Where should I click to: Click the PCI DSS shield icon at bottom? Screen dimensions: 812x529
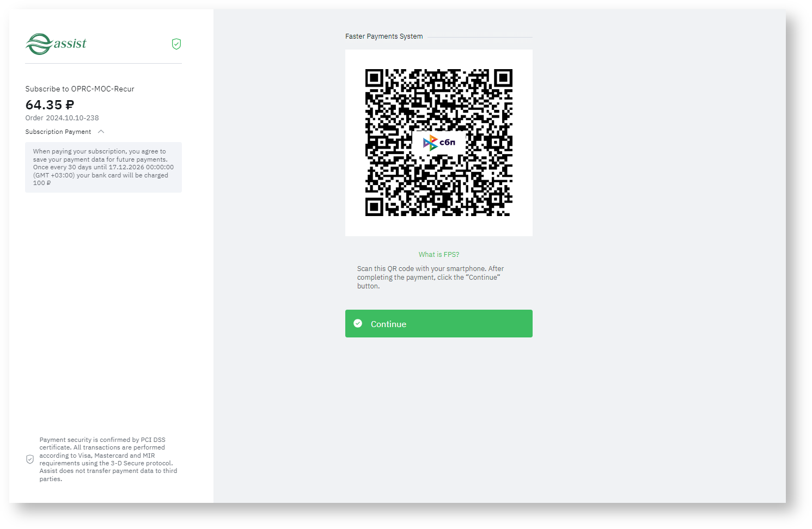[30, 459]
